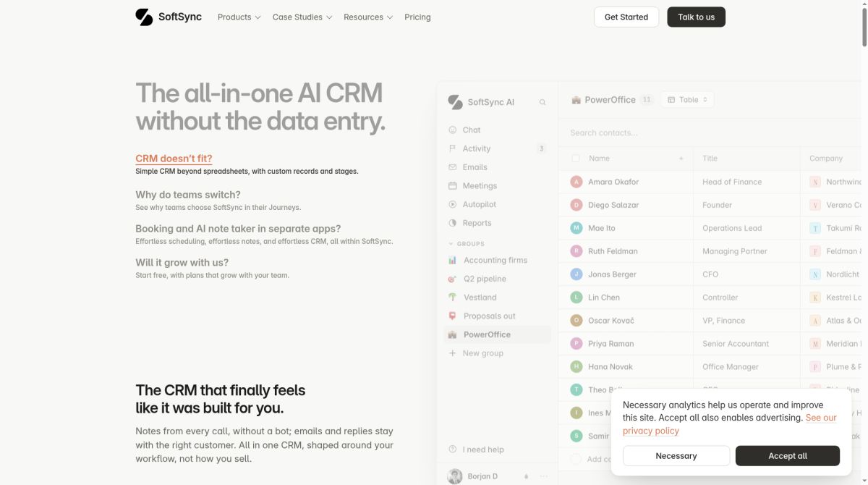The height and width of the screenshot is (485, 868).
Task: Click the 'Managing Partner' title cell
Action: 735,251
